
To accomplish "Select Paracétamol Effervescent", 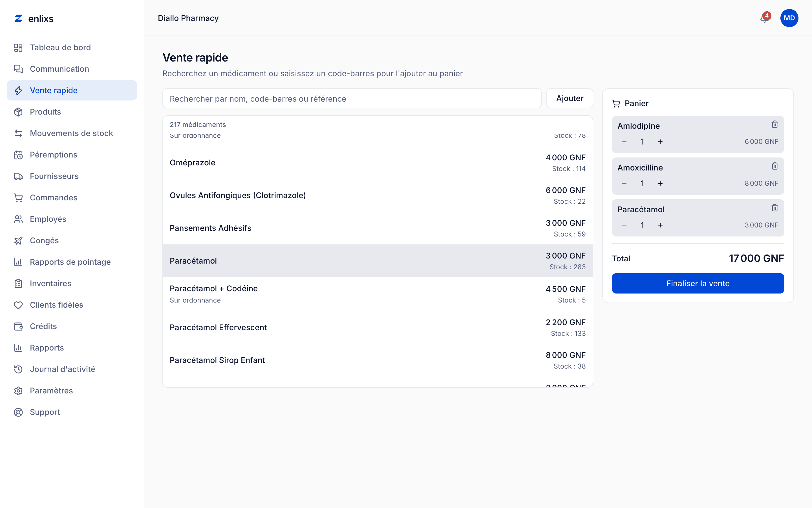I will (x=378, y=327).
